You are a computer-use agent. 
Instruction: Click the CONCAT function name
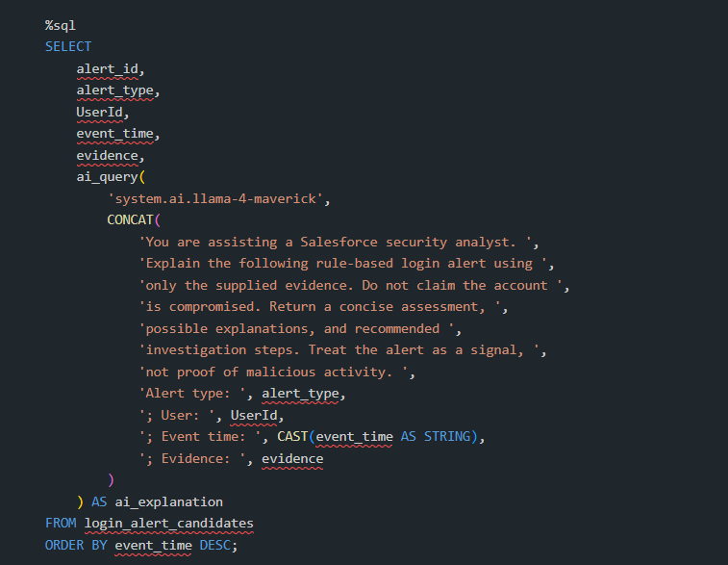click(x=130, y=220)
